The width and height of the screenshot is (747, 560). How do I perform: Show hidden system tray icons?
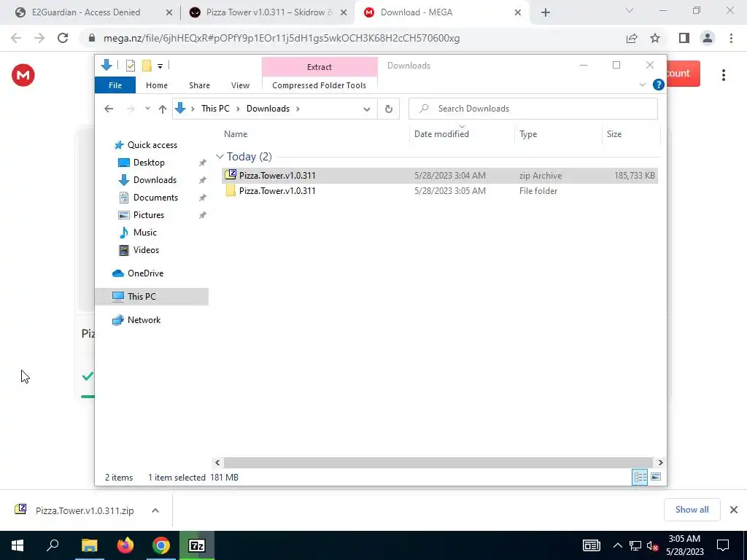click(617, 545)
